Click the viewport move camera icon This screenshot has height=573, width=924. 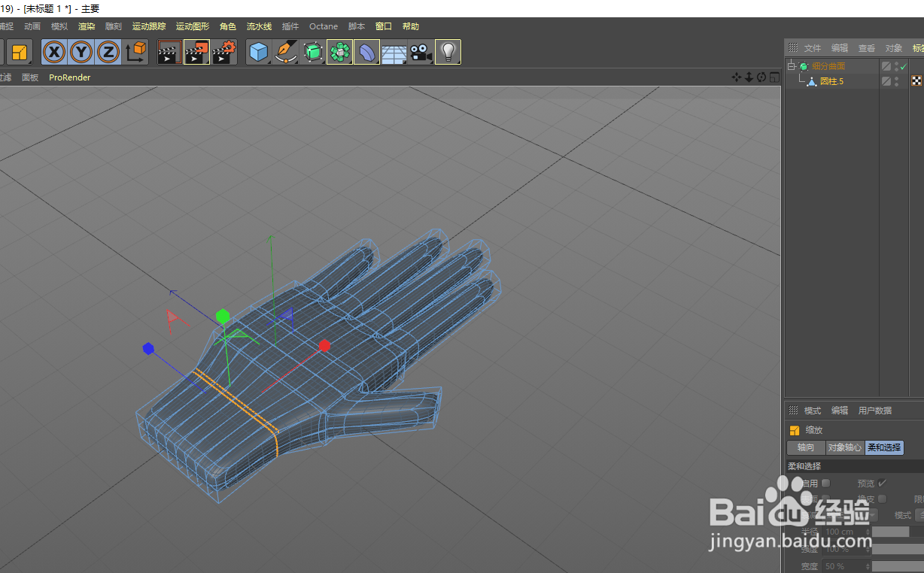[737, 77]
